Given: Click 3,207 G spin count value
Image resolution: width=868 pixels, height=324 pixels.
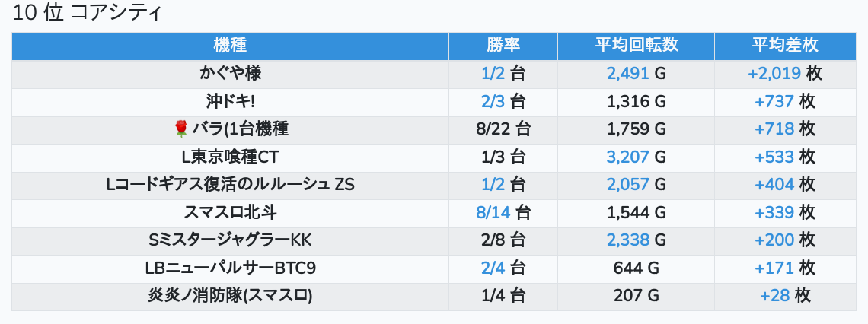Looking at the screenshot, I should 636,157.
